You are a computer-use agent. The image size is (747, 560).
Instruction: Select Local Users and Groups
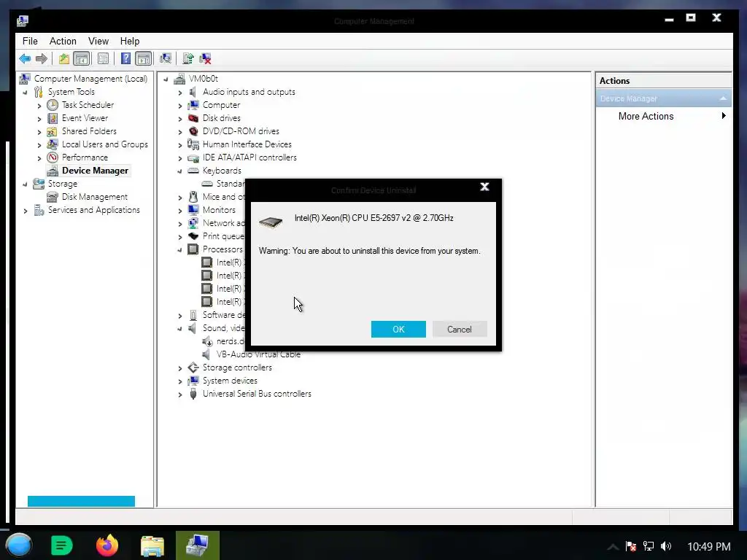coord(105,144)
